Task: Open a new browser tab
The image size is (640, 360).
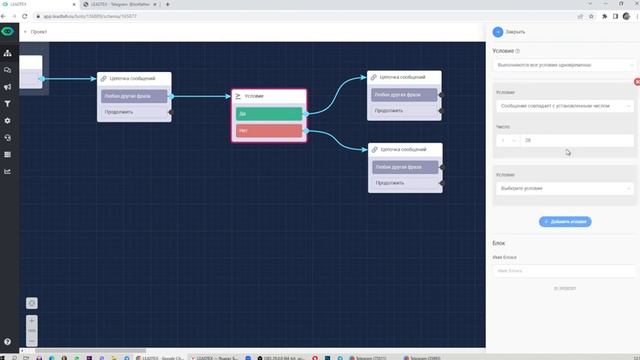Action: 167,4
